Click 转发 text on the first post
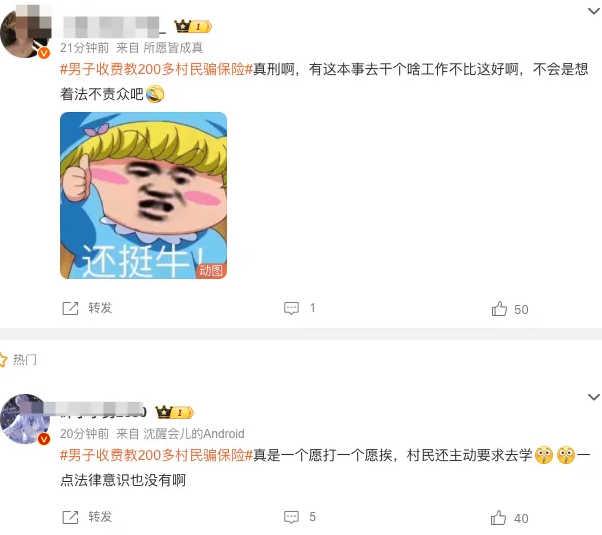 (x=100, y=308)
